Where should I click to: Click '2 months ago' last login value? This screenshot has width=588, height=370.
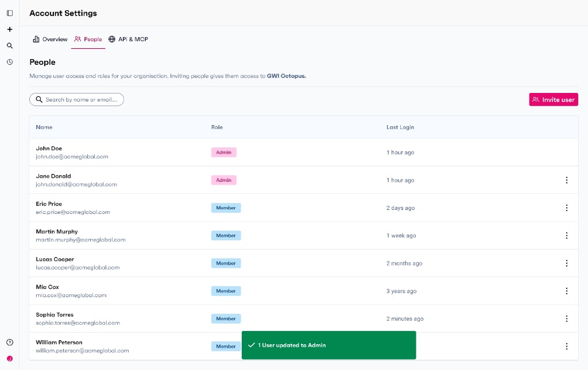(404, 263)
